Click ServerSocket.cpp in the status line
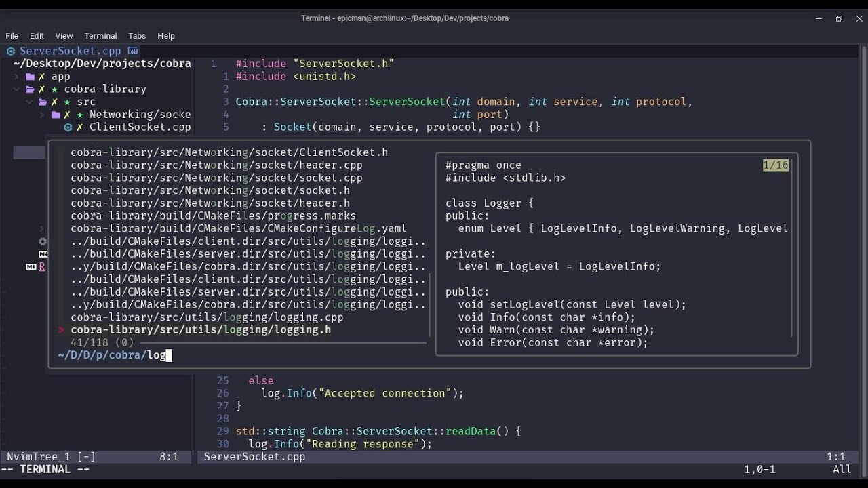 [255, 457]
